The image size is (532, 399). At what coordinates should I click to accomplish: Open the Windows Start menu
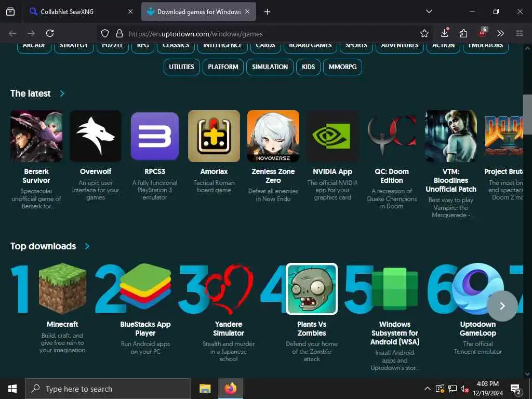tap(12, 389)
